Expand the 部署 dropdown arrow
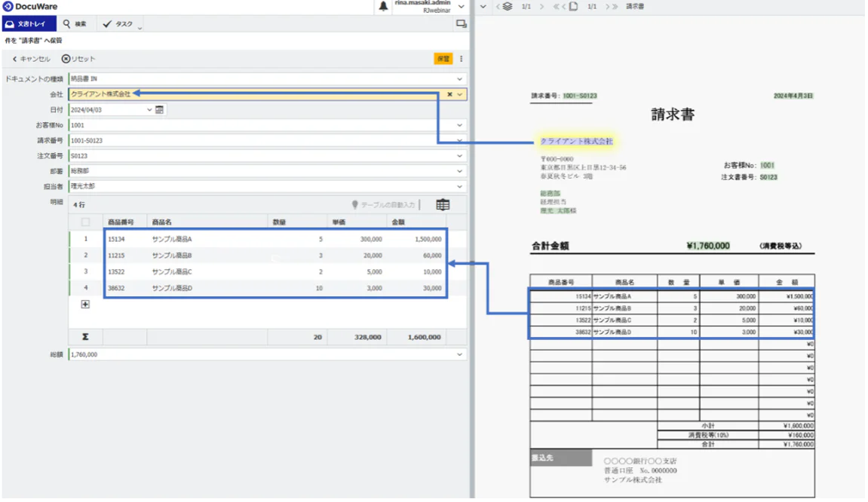 [459, 171]
